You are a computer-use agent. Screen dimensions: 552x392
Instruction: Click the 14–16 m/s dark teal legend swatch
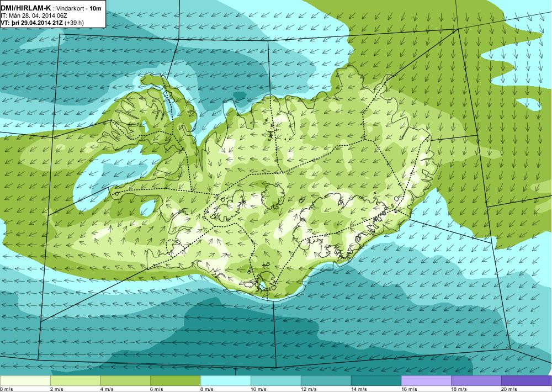[x=376, y=381]
